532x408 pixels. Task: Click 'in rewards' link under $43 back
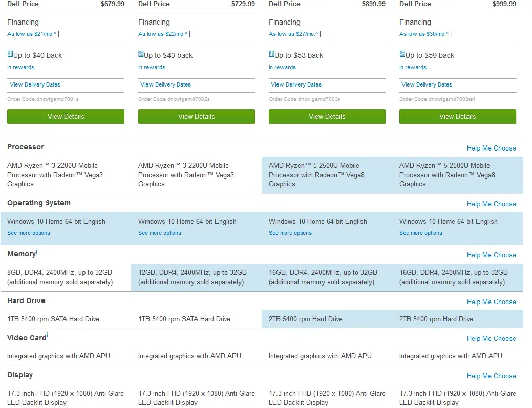coord(152,67)
